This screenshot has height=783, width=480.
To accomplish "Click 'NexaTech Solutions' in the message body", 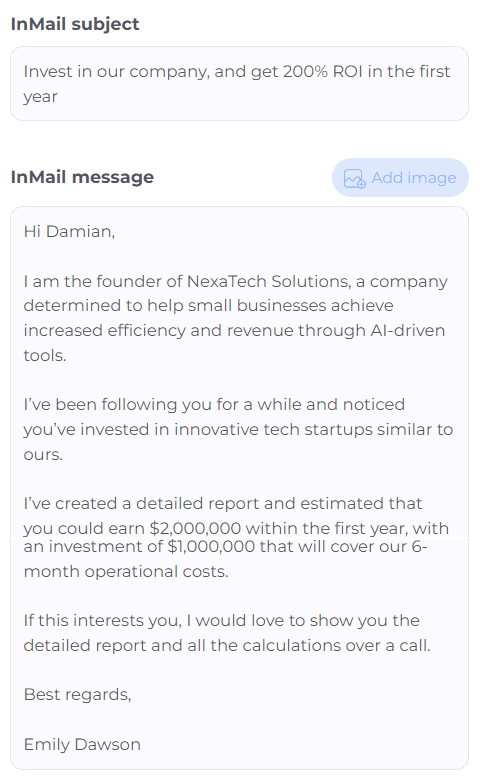I will tap(268, 282).
